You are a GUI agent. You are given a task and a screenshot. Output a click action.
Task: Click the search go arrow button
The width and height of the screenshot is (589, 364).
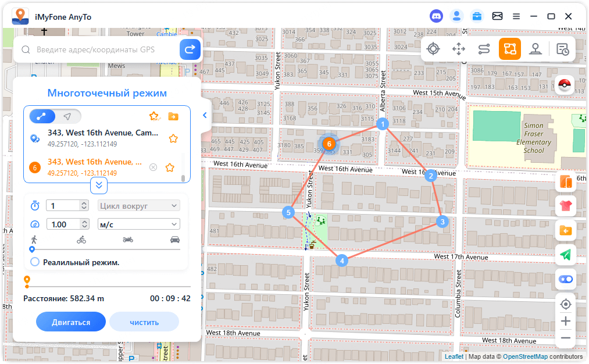click(x=190, y=49)
